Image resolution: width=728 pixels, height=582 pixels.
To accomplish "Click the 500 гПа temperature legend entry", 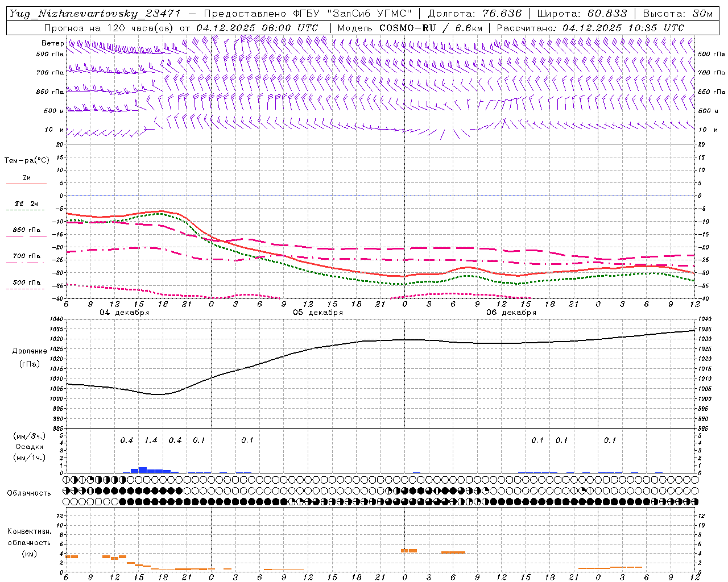I will point(27,282).
